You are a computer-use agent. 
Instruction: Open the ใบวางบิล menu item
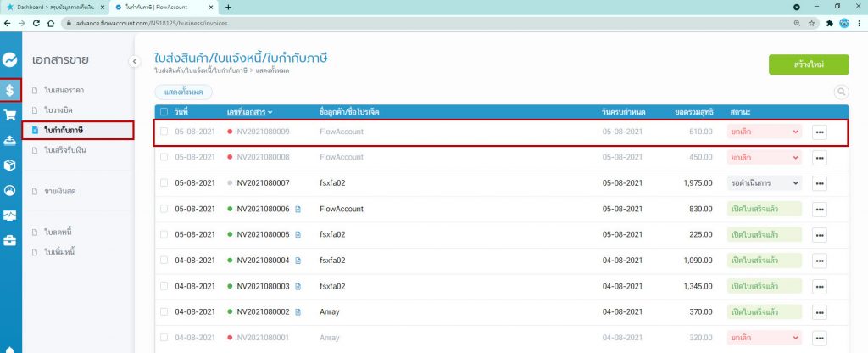tap(58, 109)
